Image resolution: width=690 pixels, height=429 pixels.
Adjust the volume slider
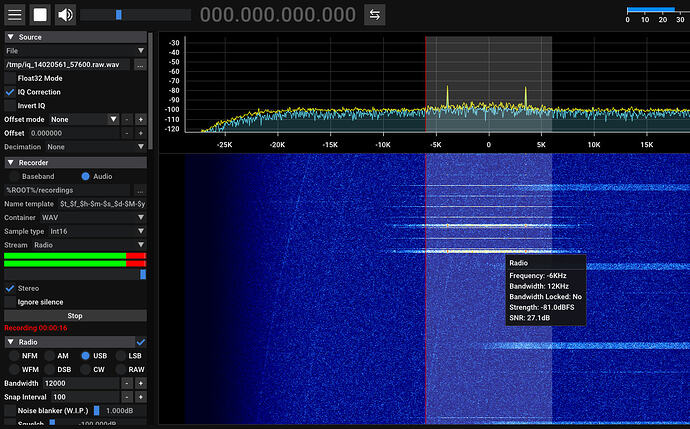(136, 15)
